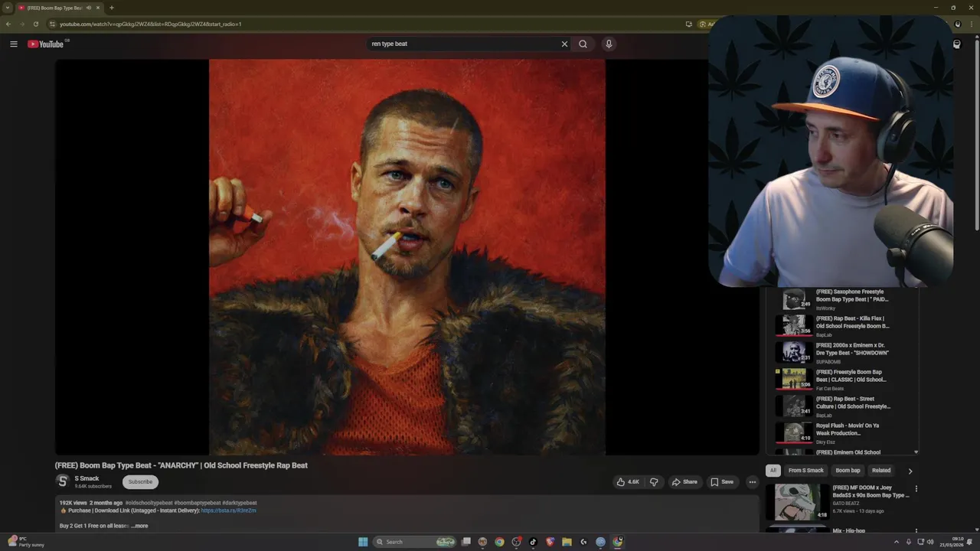The image size is (980, 551).
Task: Open Brave browser from the taskbar
Action: pyautogui.click(x=550, y=542)
